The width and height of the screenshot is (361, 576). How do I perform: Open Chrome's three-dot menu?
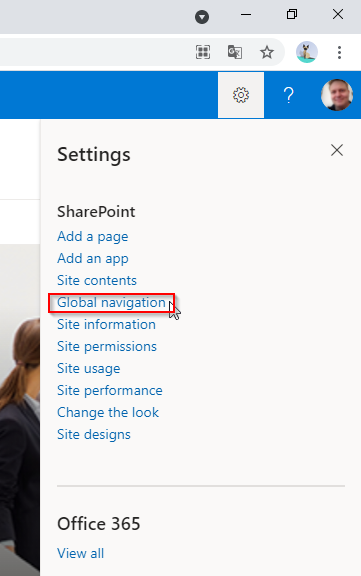[x=339, y=52]
